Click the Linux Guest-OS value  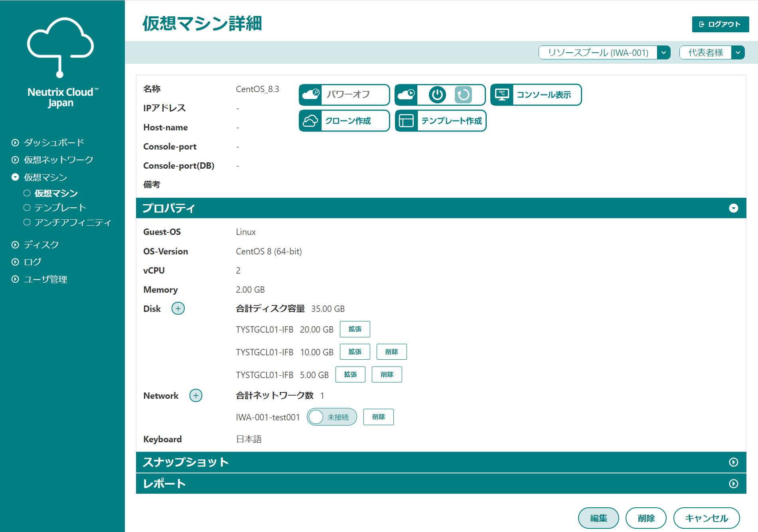point(246,232)
